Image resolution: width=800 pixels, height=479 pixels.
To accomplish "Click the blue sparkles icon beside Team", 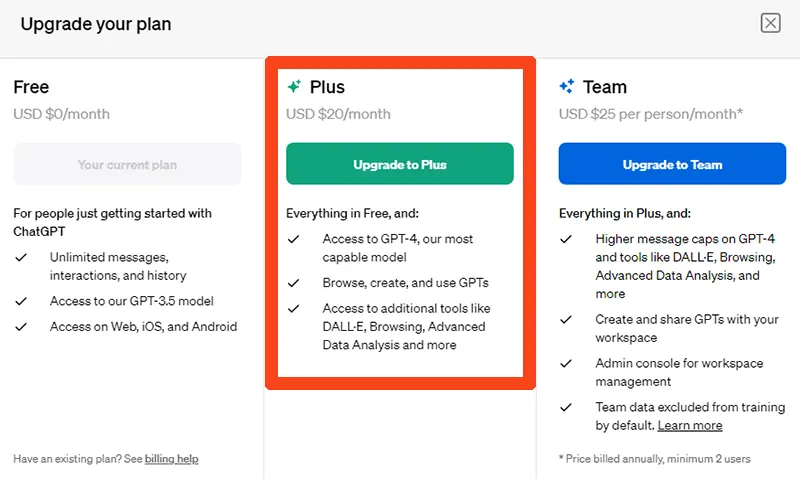I will tap(566, 86).
